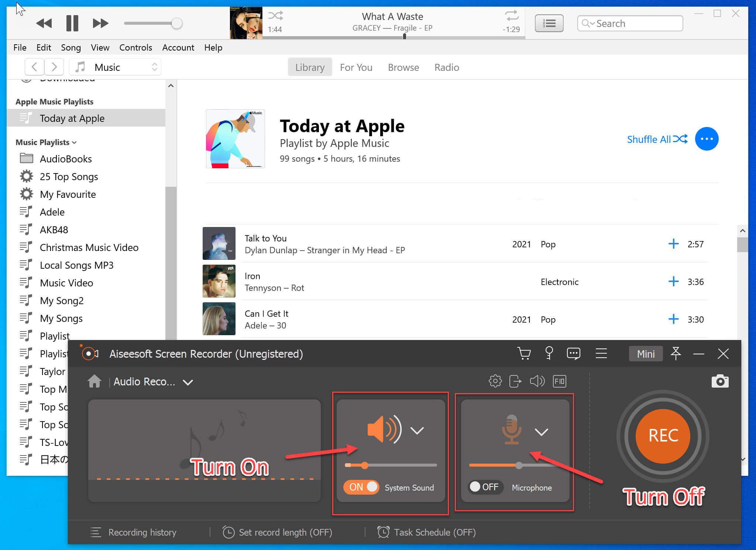Switch to the Browse tab
The height and width of the screenshot is (550, 756).
[x=403, y=67]
